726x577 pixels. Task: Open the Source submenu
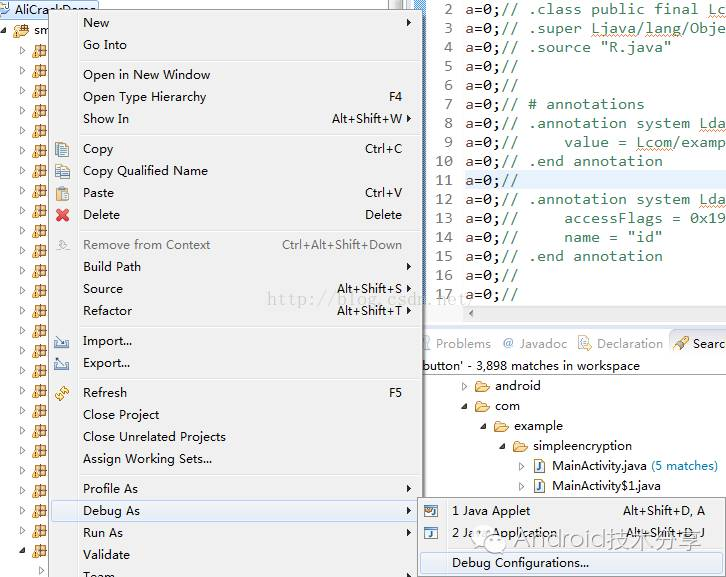pos(237,289)
